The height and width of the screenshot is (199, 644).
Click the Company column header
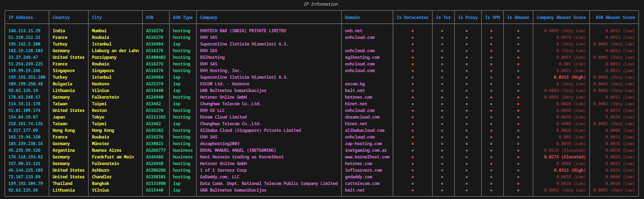tap(209, 17)
